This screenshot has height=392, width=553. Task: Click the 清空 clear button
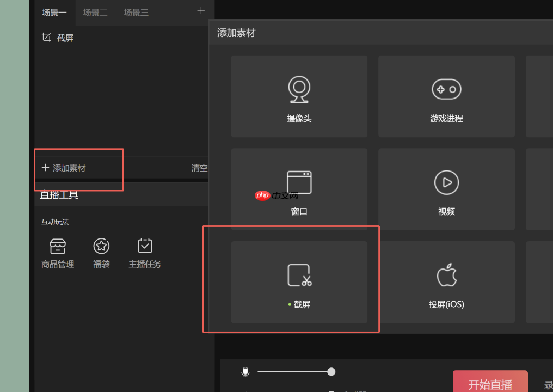click(200, 168)
